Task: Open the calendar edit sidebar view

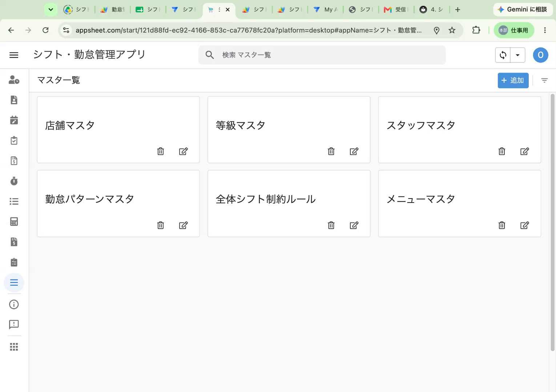Action: click(14, 120)
